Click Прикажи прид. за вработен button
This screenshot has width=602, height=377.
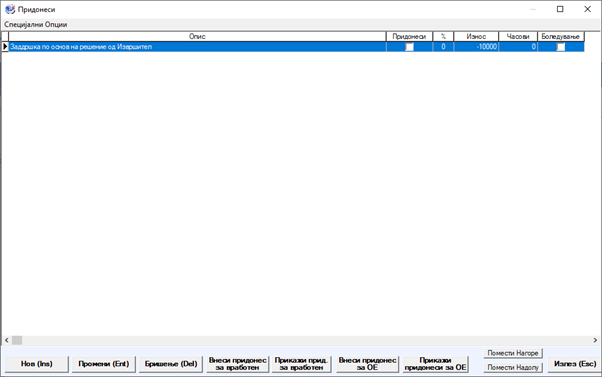pos(301,364)
